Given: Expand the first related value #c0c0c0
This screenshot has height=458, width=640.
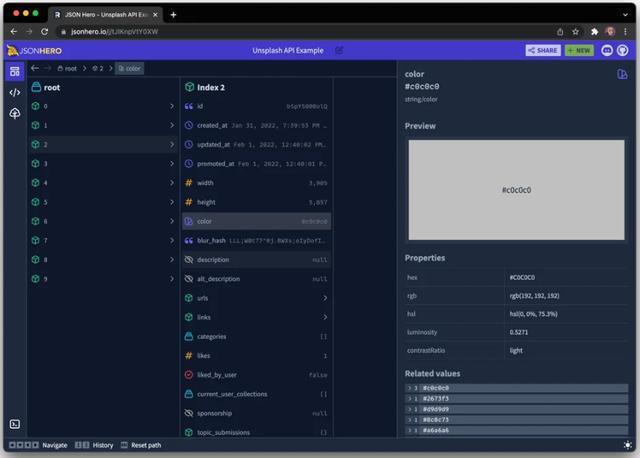Looking at the screenshot, I should (x=409, y=388).
